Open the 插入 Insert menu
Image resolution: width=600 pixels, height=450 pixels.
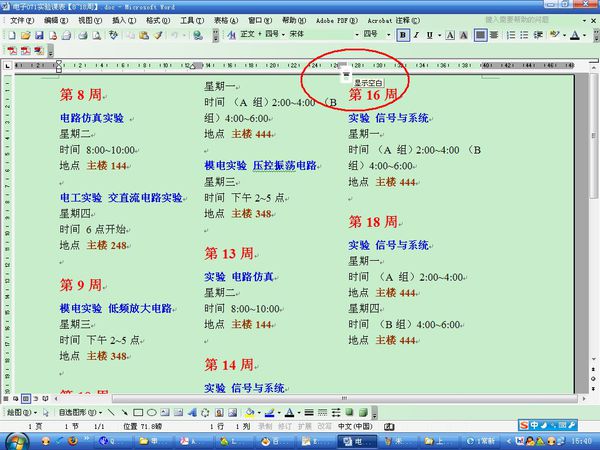124,20
